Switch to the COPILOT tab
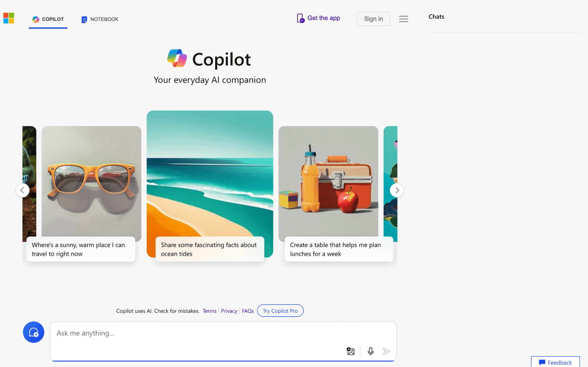Viewport: 588px width, 367px height. pos(48,19)
